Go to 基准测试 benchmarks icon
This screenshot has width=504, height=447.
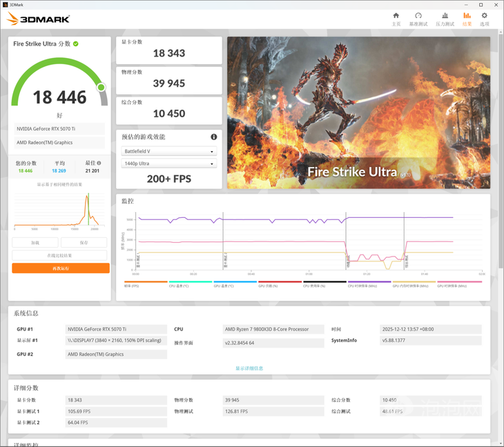click(418, 19)
